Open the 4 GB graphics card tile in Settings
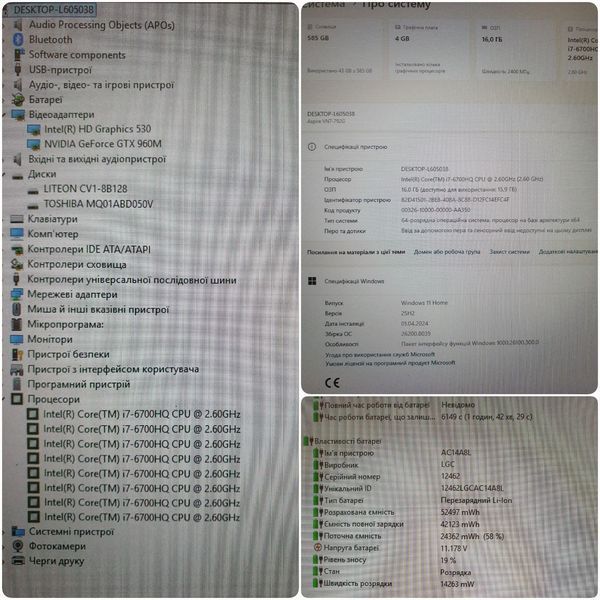600x600 pixels. 429,49
